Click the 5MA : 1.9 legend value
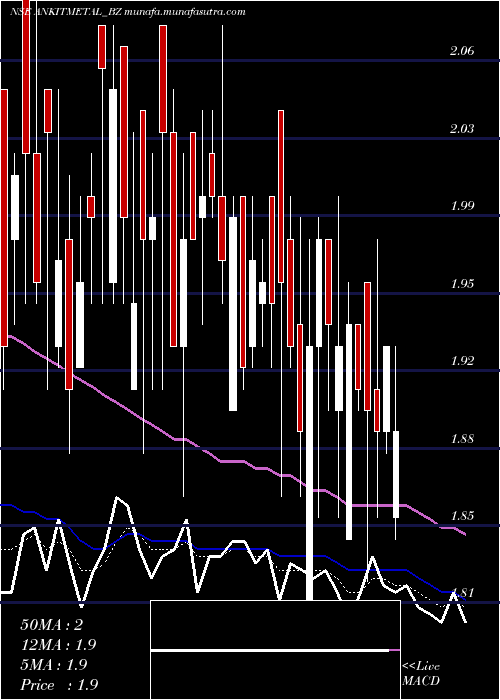Viewport: 500px width, 700px height. click(54, 665)
